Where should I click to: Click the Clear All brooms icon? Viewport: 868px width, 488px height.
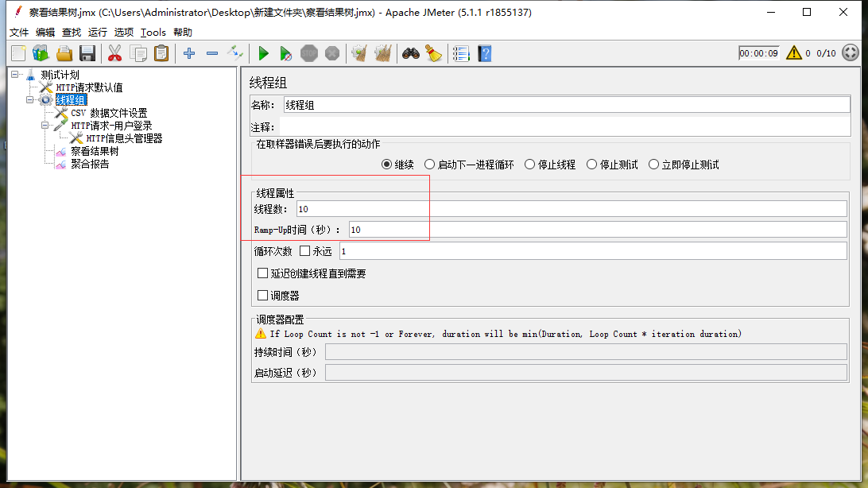[x=383, y=54]
